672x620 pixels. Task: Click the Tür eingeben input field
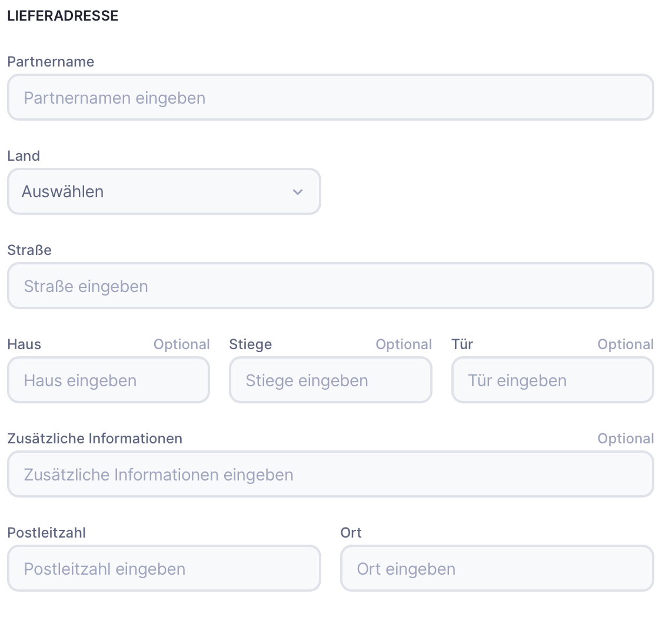point(552,380)
